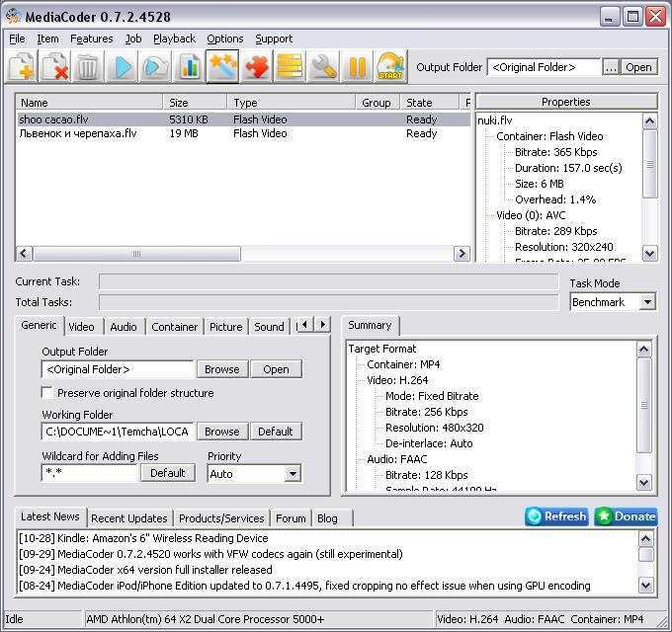Select the Summary tab
The image size is (672, 632).
coord(370,325)
